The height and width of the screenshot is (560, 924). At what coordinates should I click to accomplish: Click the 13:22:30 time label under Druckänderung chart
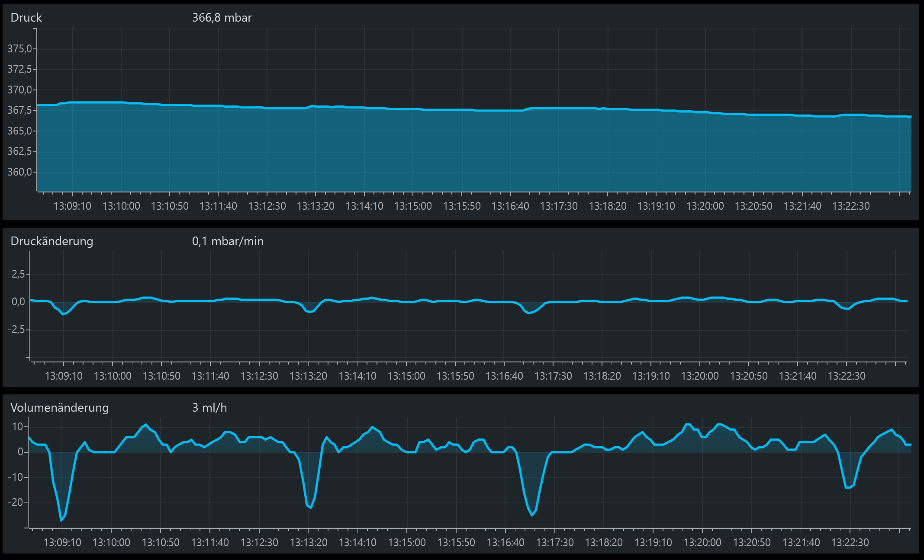[847, 376]
